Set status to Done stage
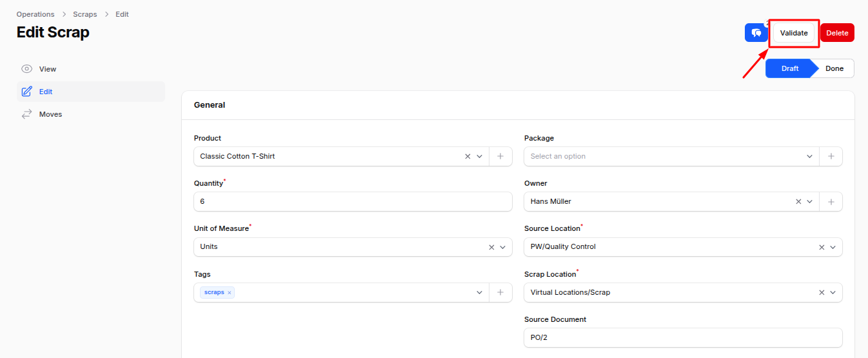Image resolution: width=868 pixels, height=358 pixels. coord(834,68)
